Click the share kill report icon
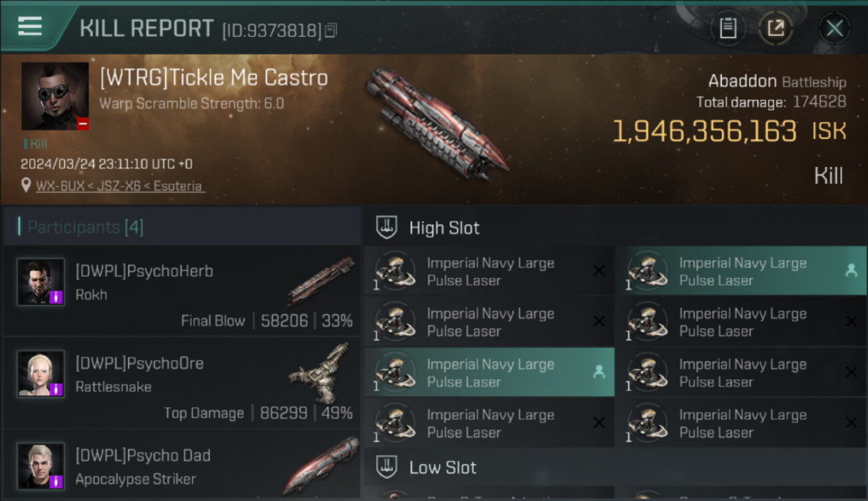The height and width of the screenshot is (501, 868). click(x=775, y=28)
